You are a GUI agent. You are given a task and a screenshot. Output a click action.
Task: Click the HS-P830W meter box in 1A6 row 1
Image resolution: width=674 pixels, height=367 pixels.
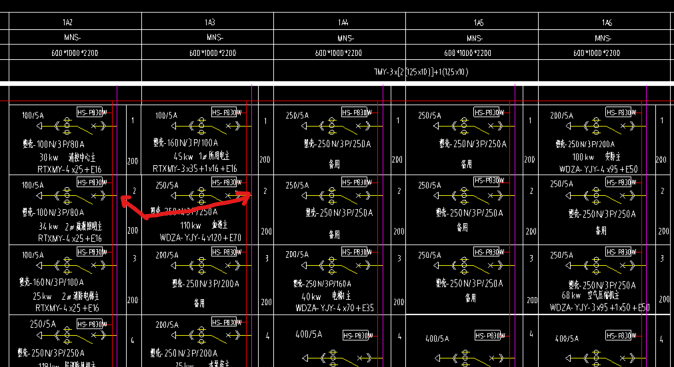(x=620, y=112)
